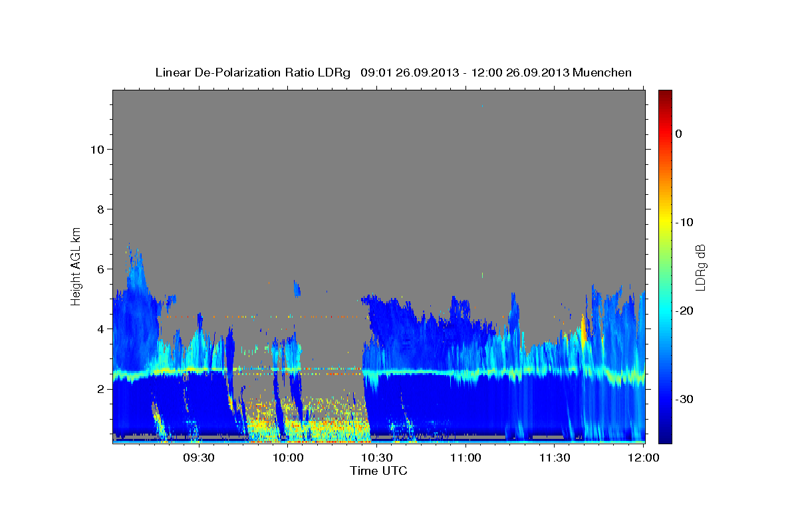Click the height tick label '8'

tap(99, 209)
